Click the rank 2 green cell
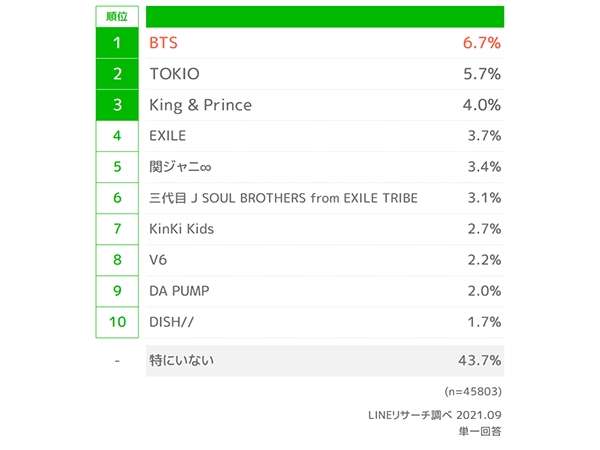This screenshot has width=600, height=450. pos(117,74)
